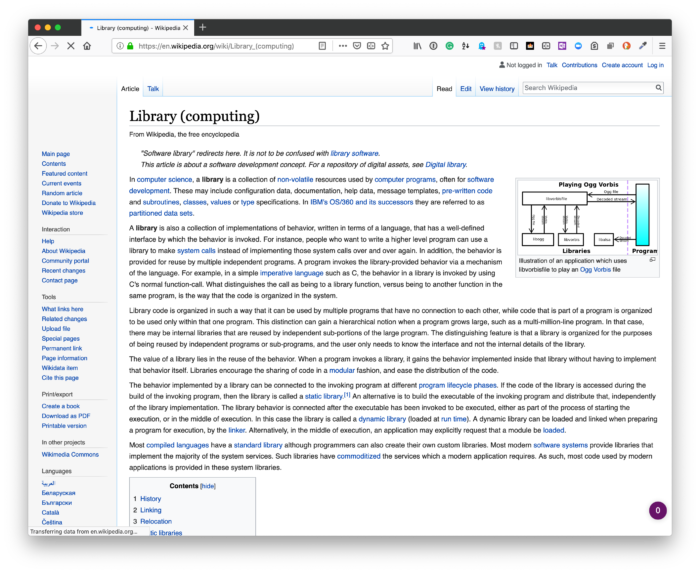Open page actions three-dot menu
This screenshot has width=700, height=573.
point(342,46)
